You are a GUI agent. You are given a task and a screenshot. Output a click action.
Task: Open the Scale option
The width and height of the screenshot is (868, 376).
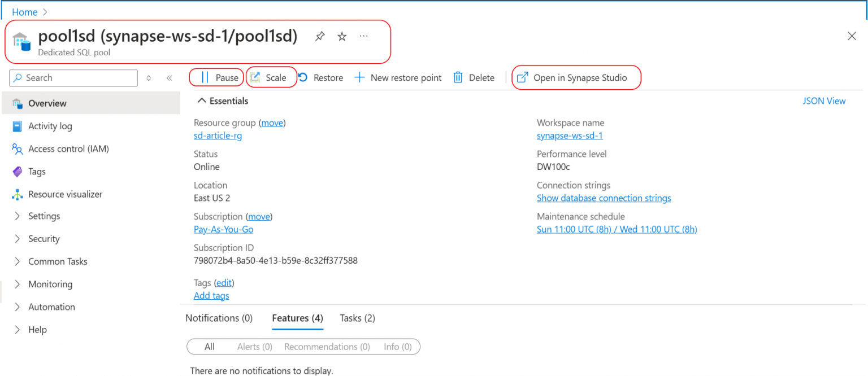pos(268,78)
